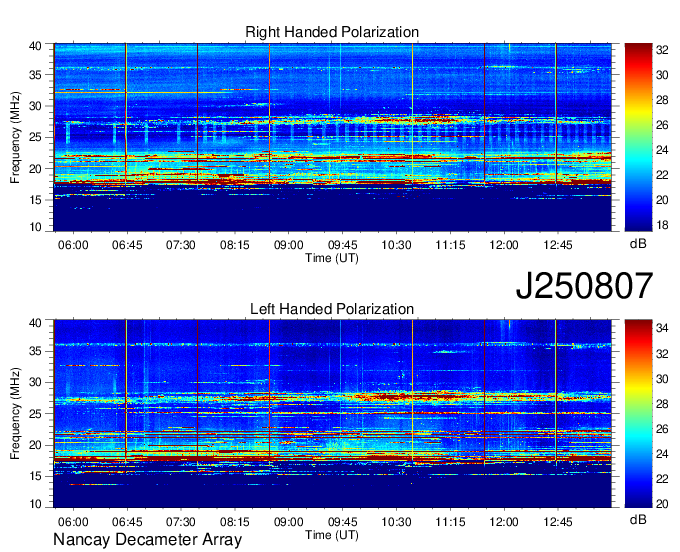The image size is (680, 552).
Task: Click the dB unit under the right-handed colorbar
Action: pos(638,244)
